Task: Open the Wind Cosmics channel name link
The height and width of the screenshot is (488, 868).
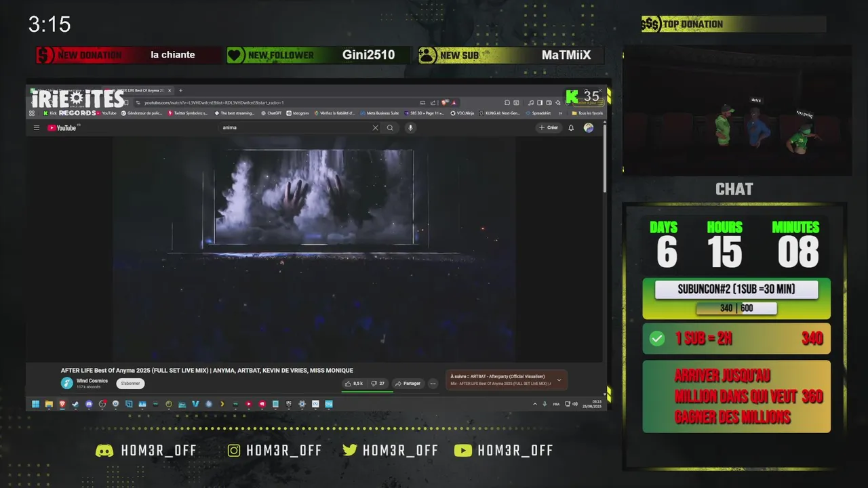Action: click(92, 381)
